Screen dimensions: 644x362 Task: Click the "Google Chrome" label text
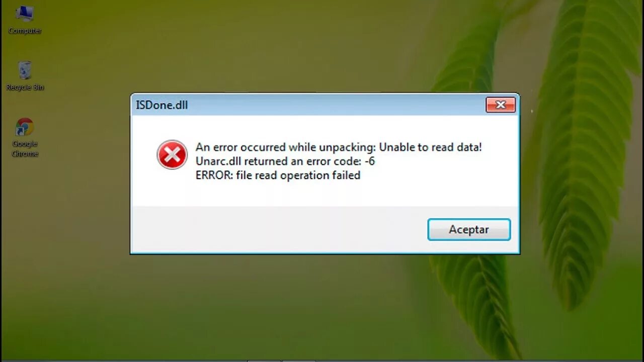25,149
